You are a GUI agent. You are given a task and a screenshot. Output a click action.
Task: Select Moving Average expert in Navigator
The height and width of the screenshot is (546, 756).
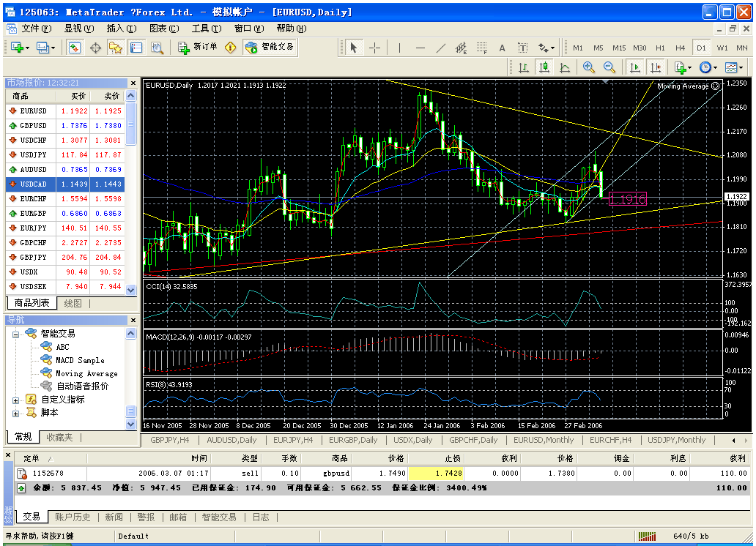tap(86, 373)
